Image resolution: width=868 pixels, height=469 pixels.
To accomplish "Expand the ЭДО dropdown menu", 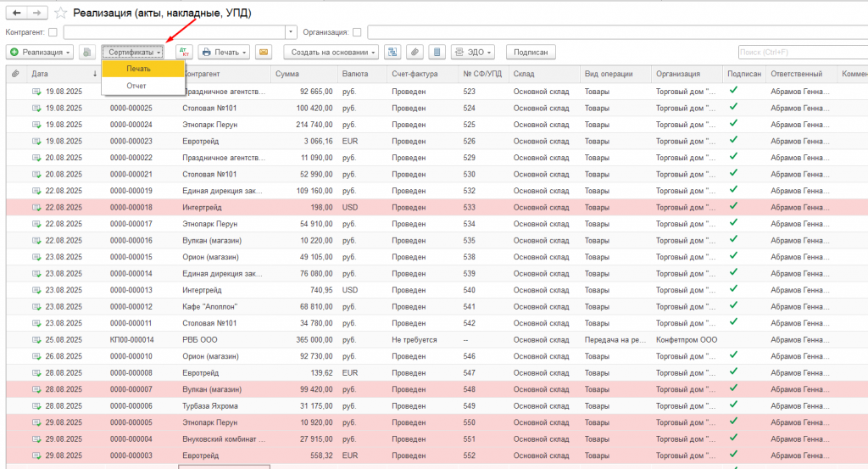I will pos(473,52).
